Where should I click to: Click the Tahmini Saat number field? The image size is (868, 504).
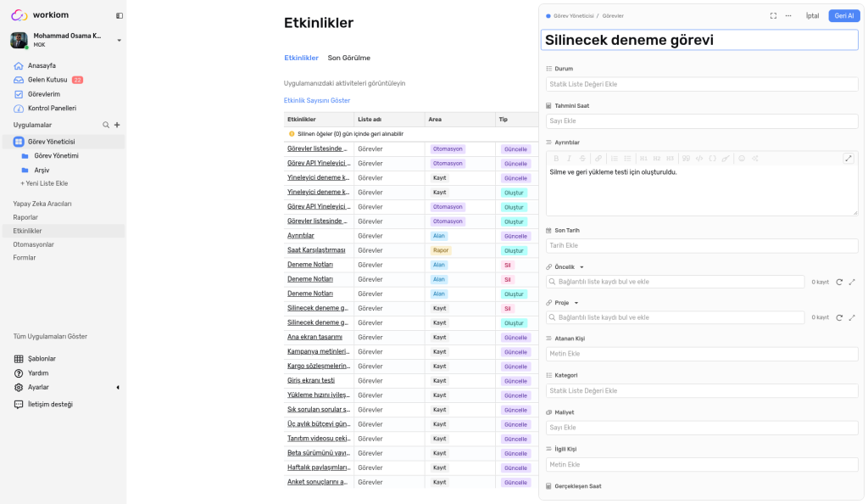[x=702, y=120]
